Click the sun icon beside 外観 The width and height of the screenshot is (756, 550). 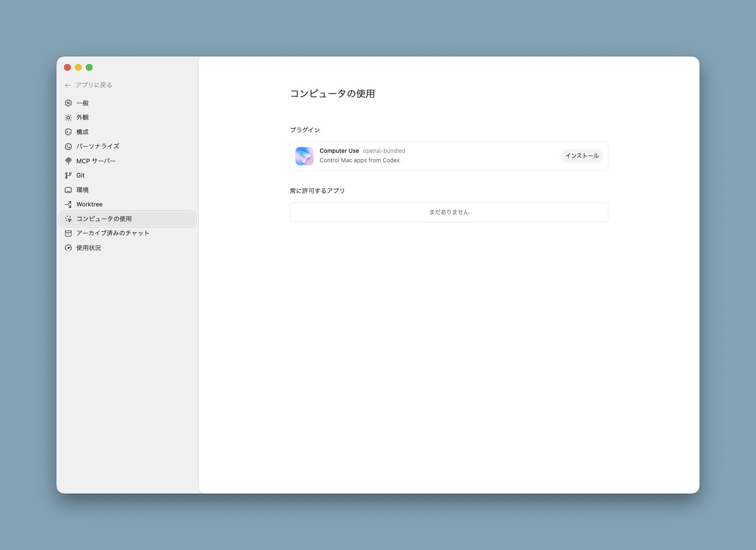68,118
